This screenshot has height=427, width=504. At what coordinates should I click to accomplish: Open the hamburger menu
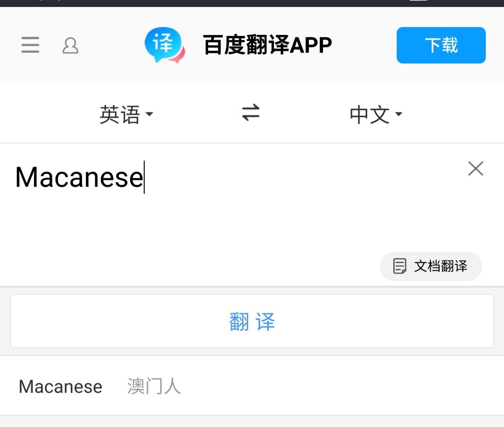pyautogui.click(x=30, y=45)
